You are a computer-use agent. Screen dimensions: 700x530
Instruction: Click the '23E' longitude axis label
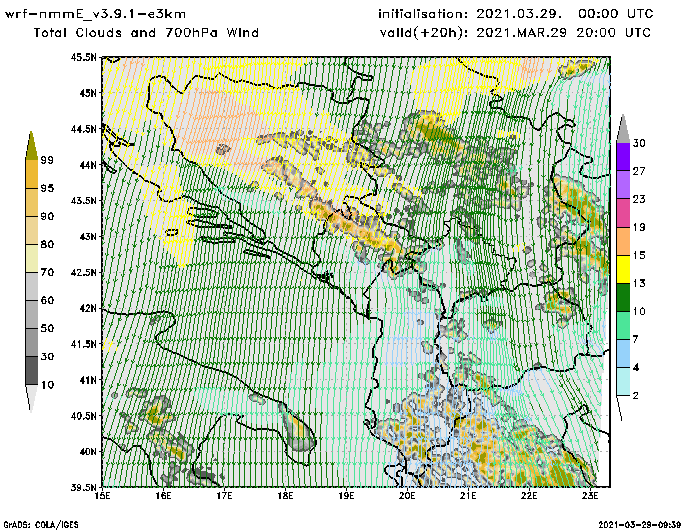tap(590, 496)
